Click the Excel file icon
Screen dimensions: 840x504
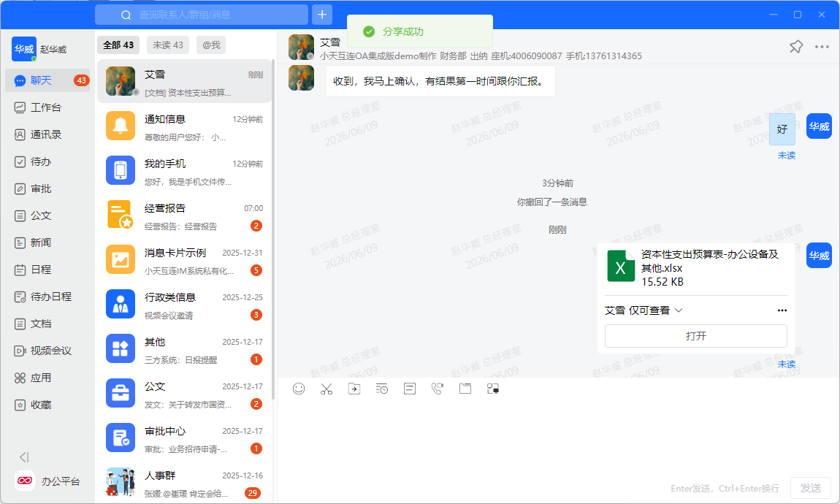pos(620,266)
